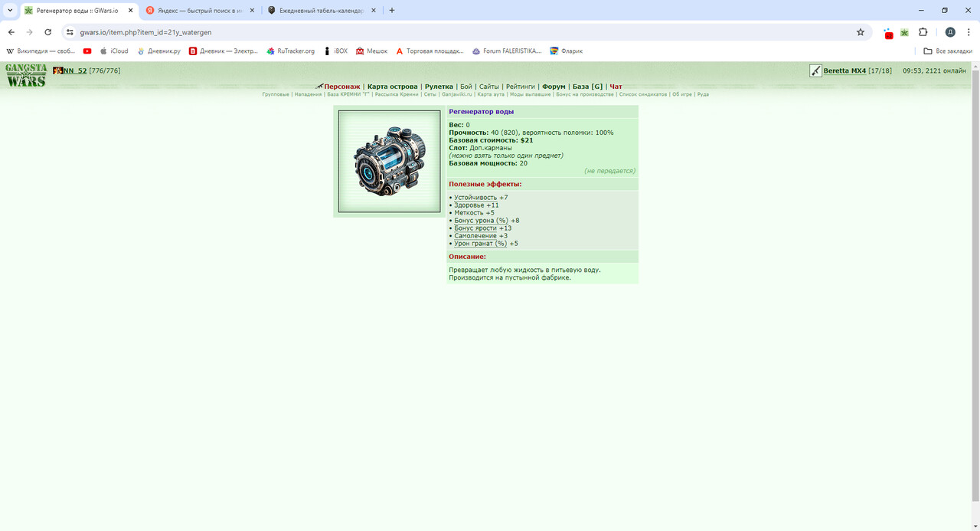The width and height of the screenshot is (980, 531).
Task: Open База КРЕМНИ "Г" link
Action: click(348, 94)
